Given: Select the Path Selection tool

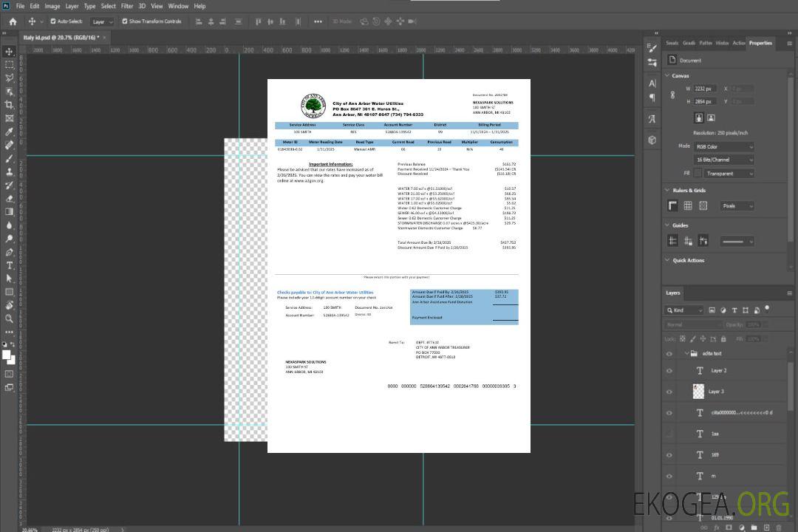Looking at the screenshot, I should click(x=9, y=279).
